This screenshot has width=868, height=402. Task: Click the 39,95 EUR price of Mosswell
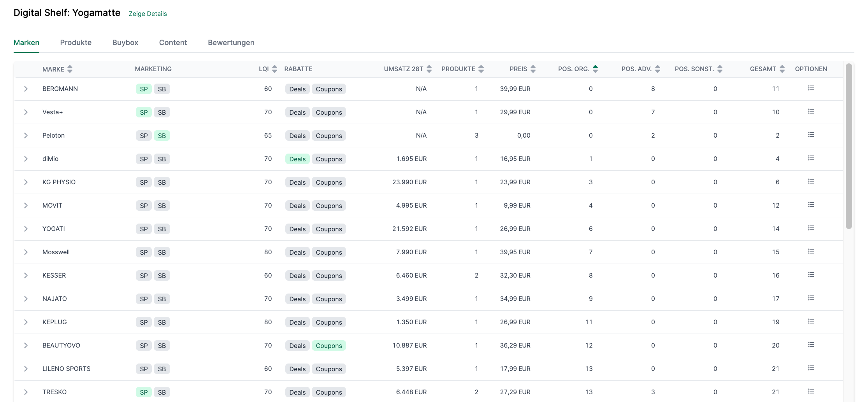pyautogui.click(x=515, y=252)
